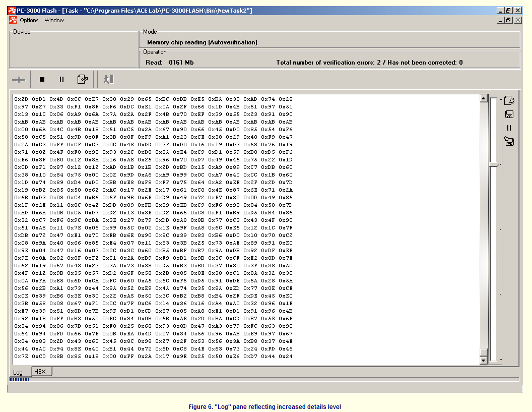Click the log row starting 0xC0 0x6A
Viewport: 532px width, 412px height.
[153, 130]
